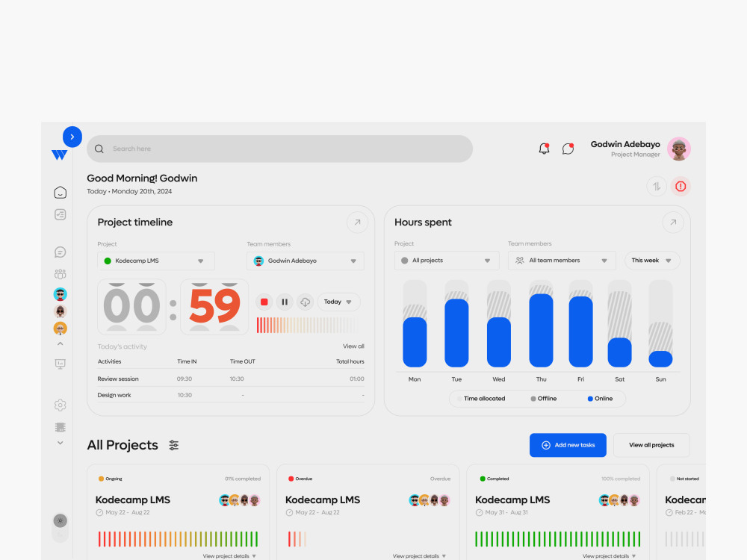Pause the timer
Viewport: 747px width, 560px height.
(285, 302)
